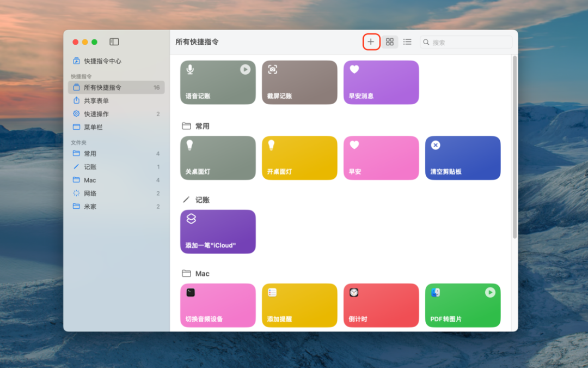This screenshot has height=368, width=588.
Task: Open the Mac folder in sidebar
Action: click(x=117, y=180)
